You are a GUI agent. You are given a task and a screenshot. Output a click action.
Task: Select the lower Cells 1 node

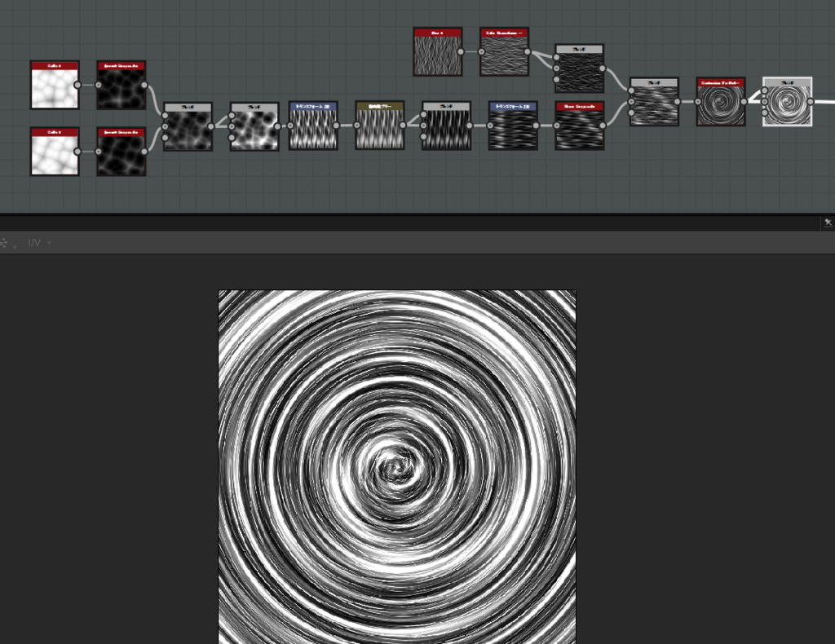(55, 152)
